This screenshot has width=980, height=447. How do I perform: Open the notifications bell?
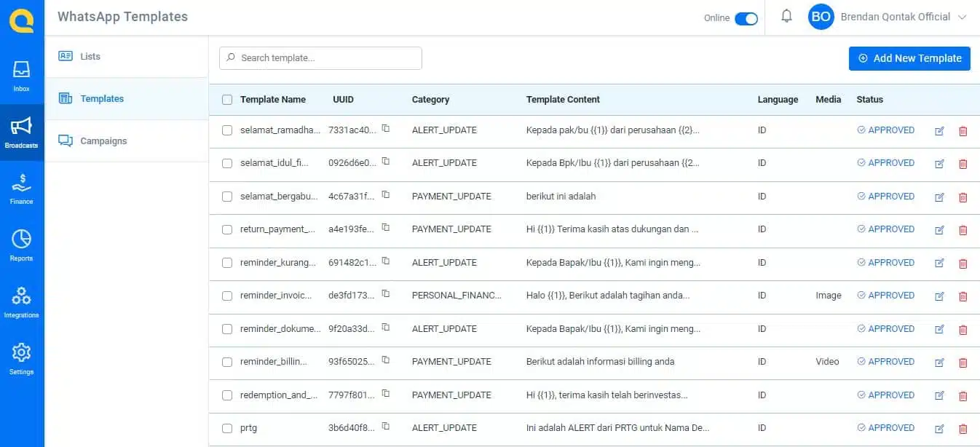coord(786,16)
